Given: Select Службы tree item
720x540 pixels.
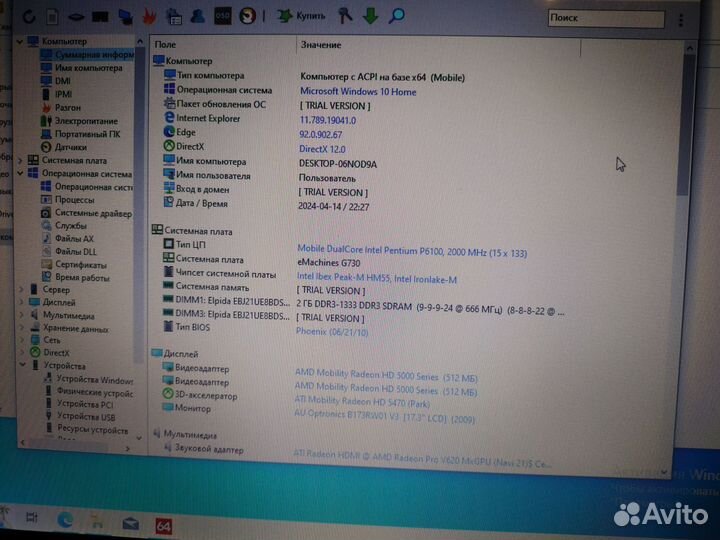Looking at the screenshot, I should 71,226.
